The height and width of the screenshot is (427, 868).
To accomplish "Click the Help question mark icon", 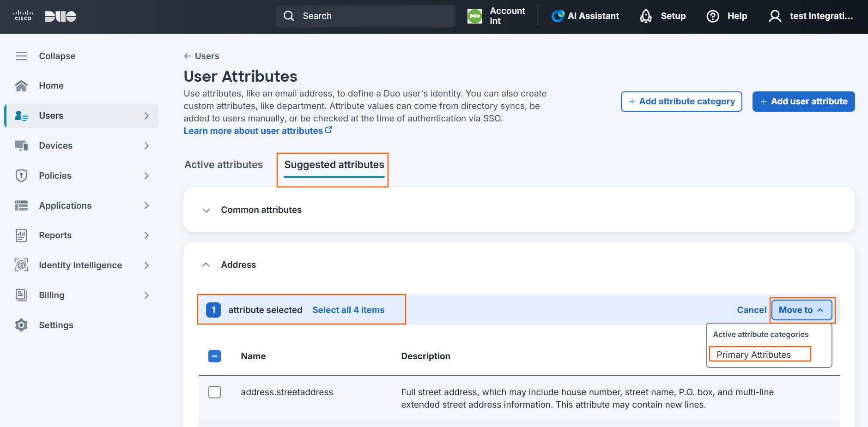I will [713, 16].
